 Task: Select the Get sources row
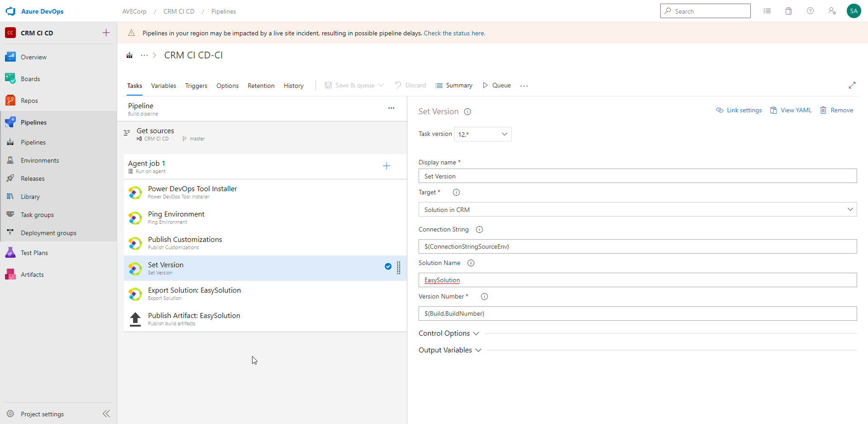pyautogui.click(x=262, y=135)
